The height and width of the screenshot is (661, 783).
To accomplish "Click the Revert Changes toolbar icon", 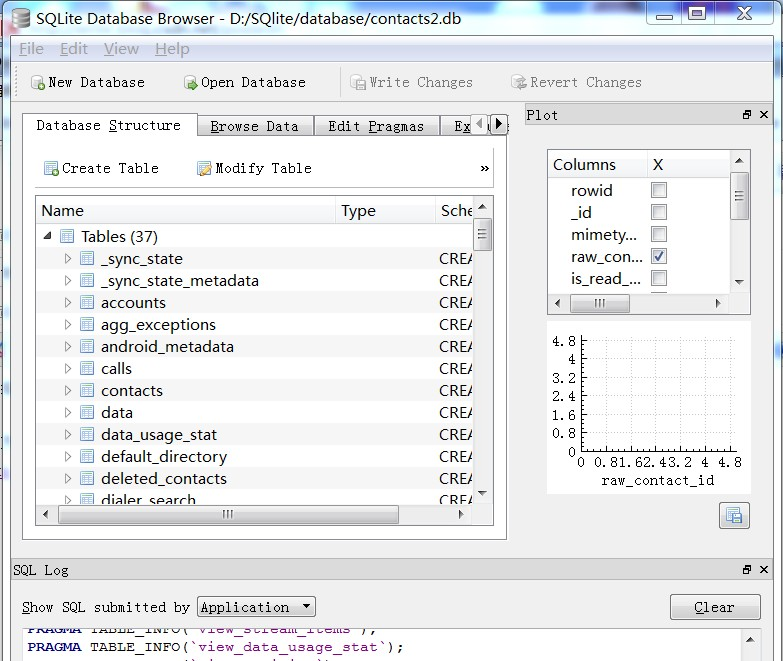I will tap(519, 82).
